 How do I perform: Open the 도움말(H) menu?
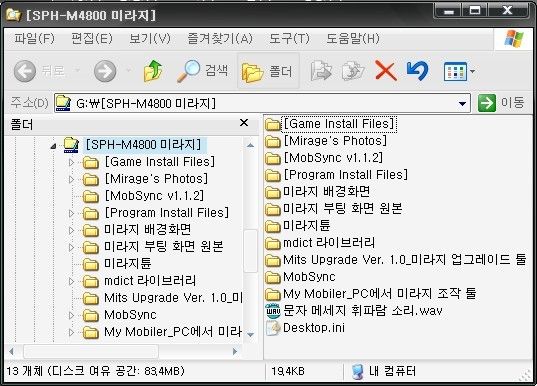[353, 38]
